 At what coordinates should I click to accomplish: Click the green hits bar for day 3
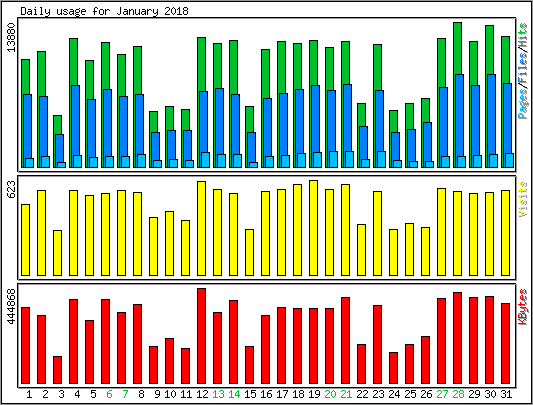(57, 125)
